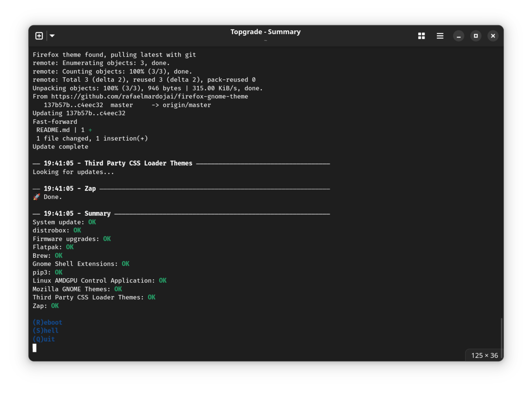This screenshot has width=532, height=393.
Task: Maximize the terminal window
Action: [x=476, y=36]
